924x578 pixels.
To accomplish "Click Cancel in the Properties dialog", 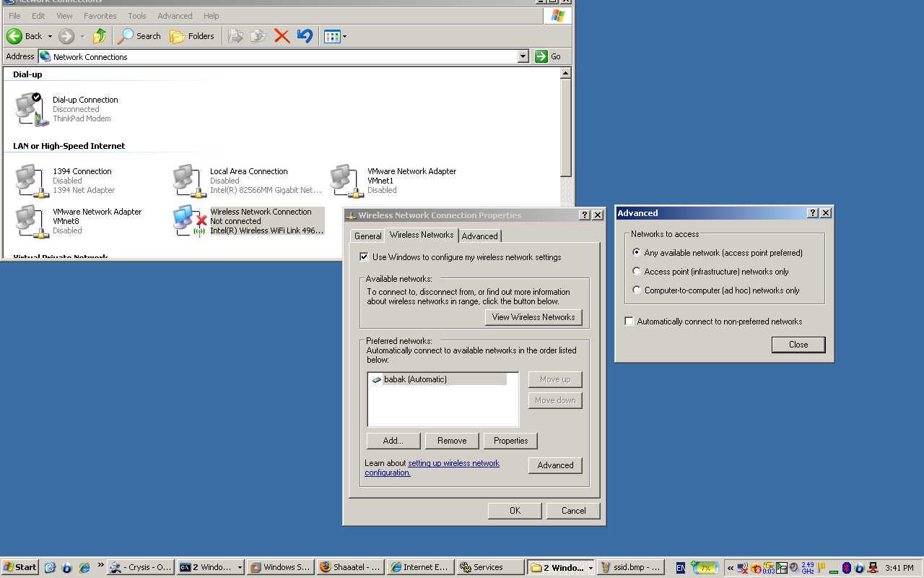I will click(574, 511).
